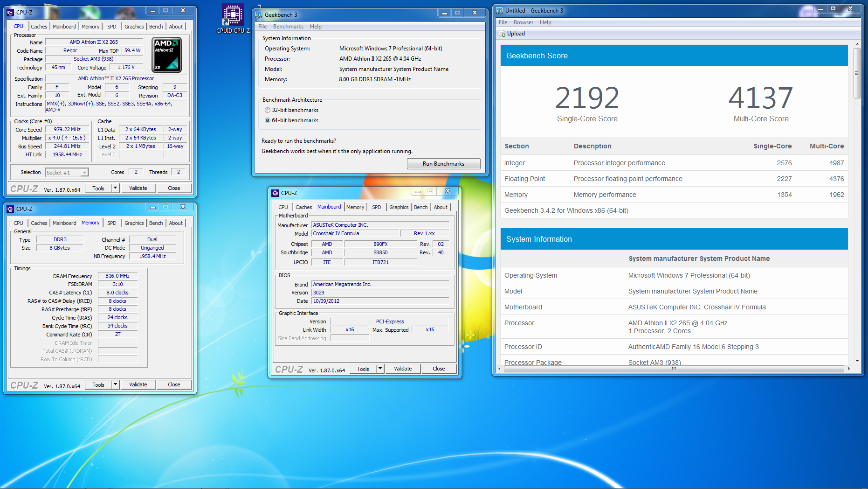Click the Upload icon in Geekbench results
The image size is (868, 489).
click(x=502, y=34)
